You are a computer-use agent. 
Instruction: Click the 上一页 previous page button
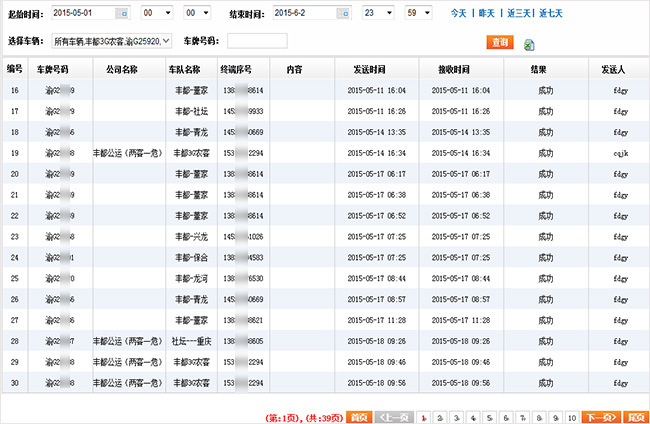(x=394, y=417)
